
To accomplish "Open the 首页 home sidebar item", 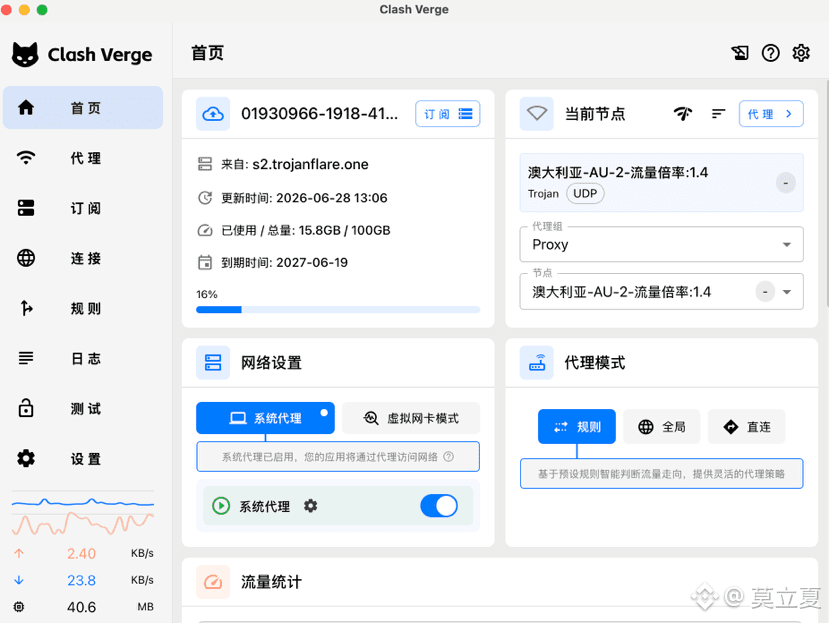I will pos(83,108).
